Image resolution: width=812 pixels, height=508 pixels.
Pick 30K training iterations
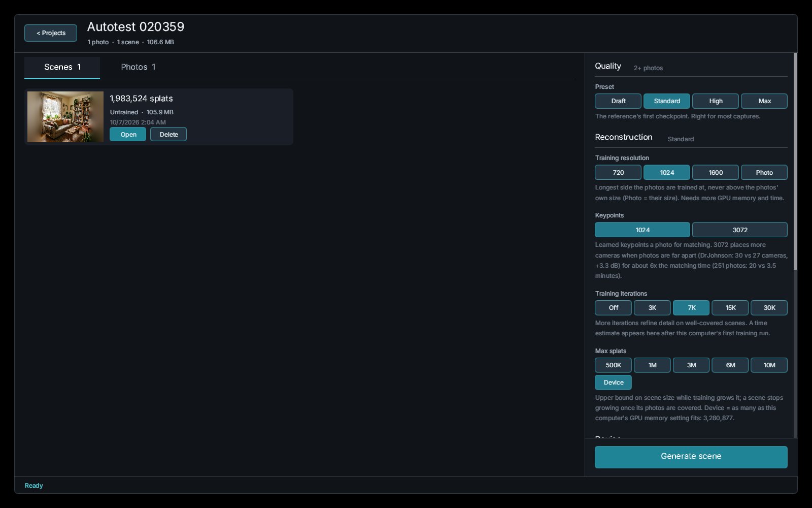[x=769, y=308]
